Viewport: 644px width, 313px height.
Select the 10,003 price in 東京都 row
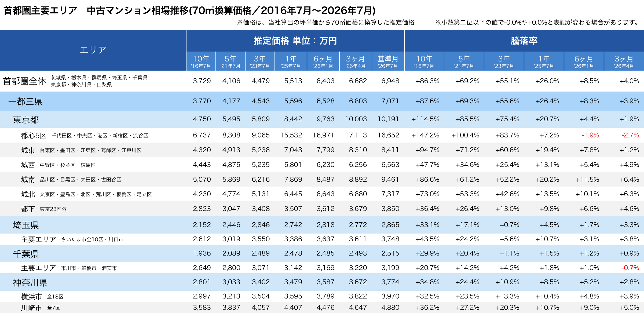[356, 119]
